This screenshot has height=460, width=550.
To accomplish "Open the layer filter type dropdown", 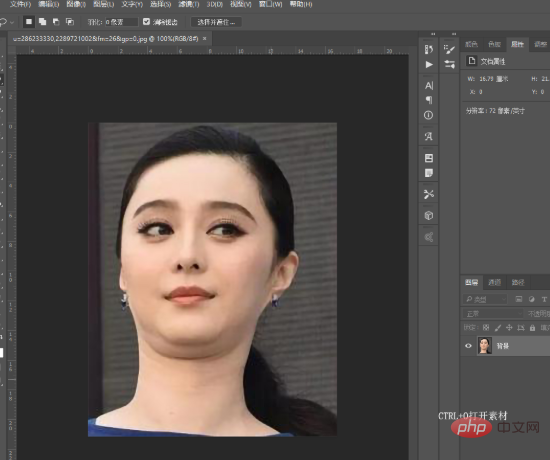I will 485,299.
